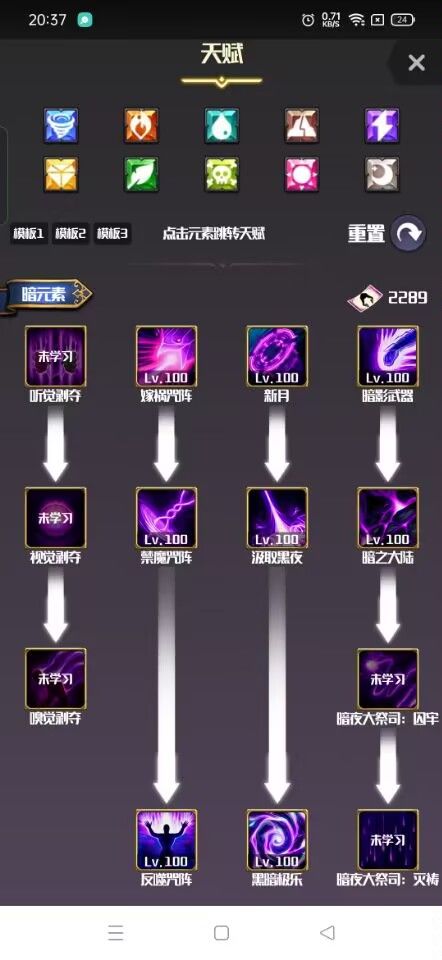Tap the Android back navigation button
The height and width of the screenshot is (960, 442).
point(328,932)
